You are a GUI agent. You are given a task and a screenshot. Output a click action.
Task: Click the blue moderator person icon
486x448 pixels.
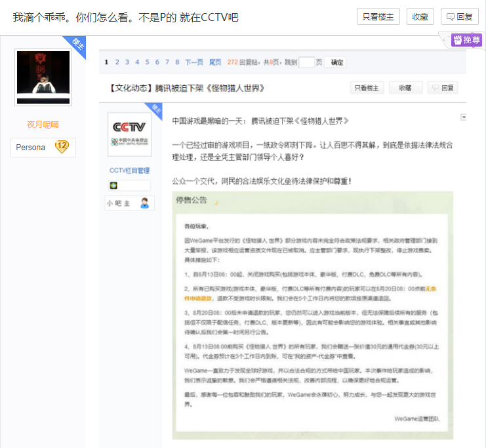144,203
